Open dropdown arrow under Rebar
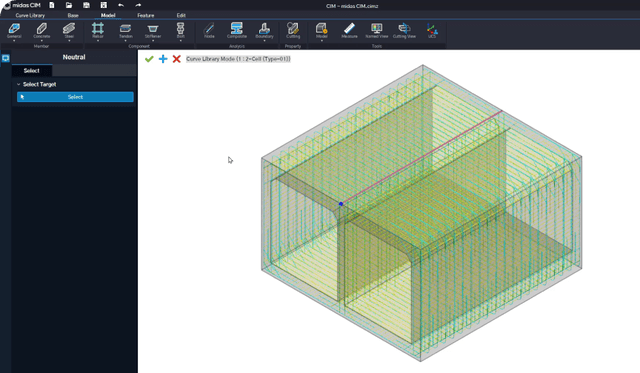The width and height of the screenshot is (640, 373). click(98, 41)
